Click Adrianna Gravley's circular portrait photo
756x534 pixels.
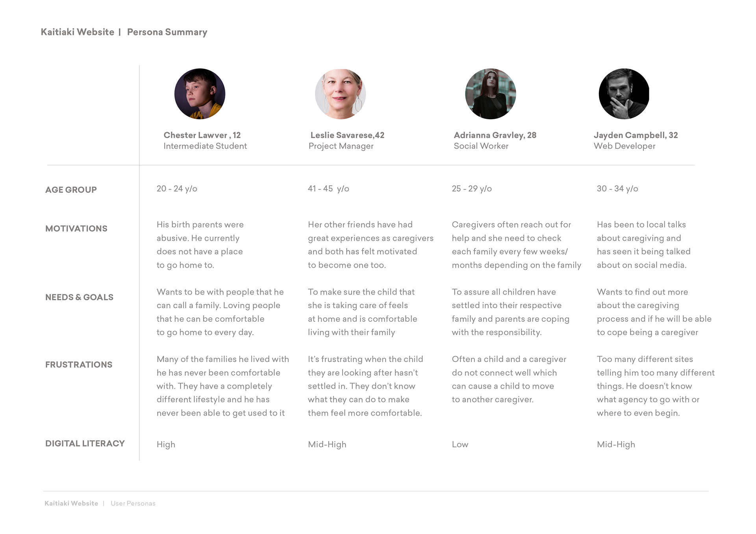pyautogui.click(x=490, y=94)
